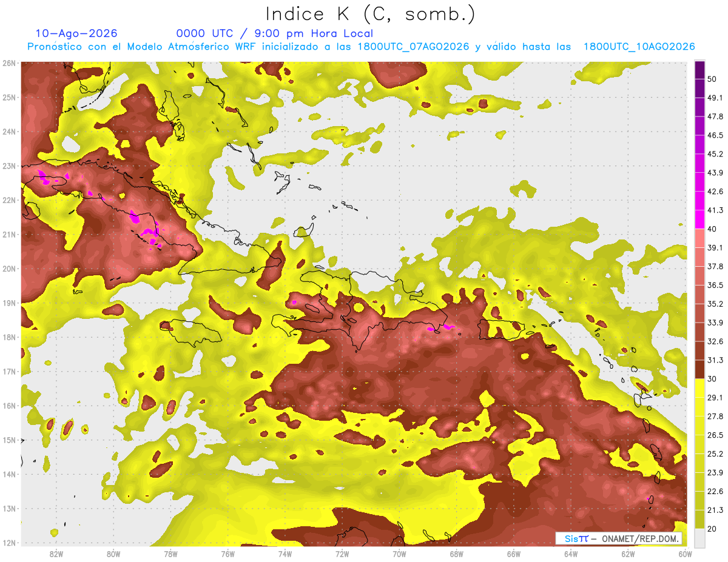
Task: Click latitude axis label '25N'
Action: click(x=9, y=97)
